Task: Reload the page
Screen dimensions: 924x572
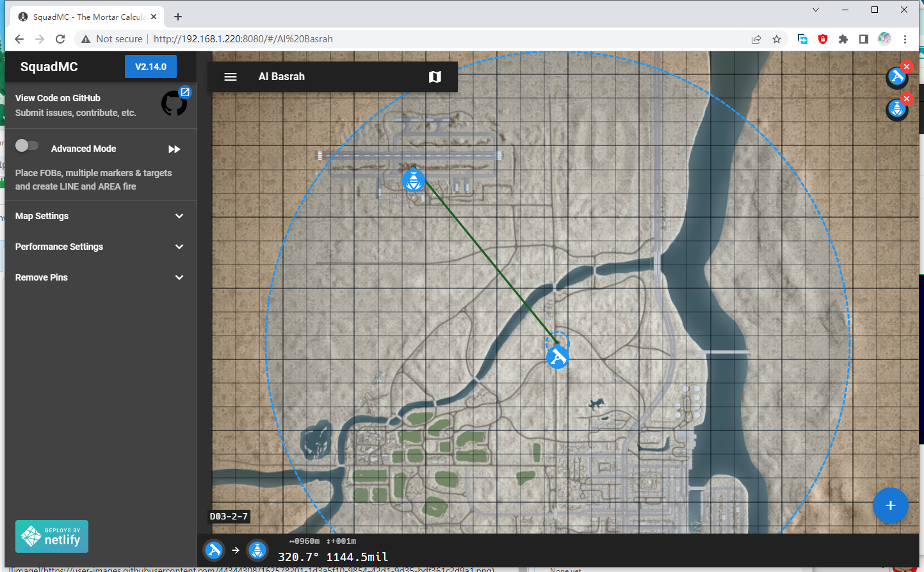Action: (60, 39)
